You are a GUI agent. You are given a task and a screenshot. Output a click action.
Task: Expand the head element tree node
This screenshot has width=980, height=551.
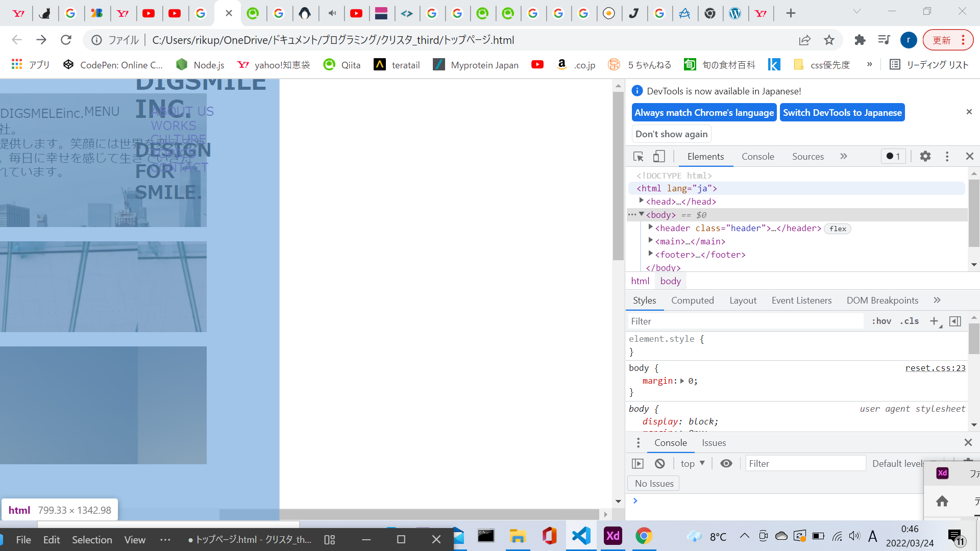641,201
